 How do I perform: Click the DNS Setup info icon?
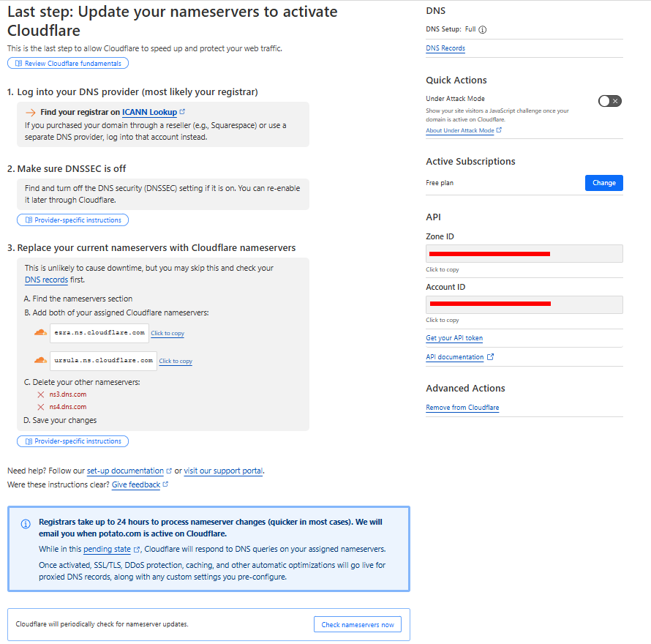point(483,30)
